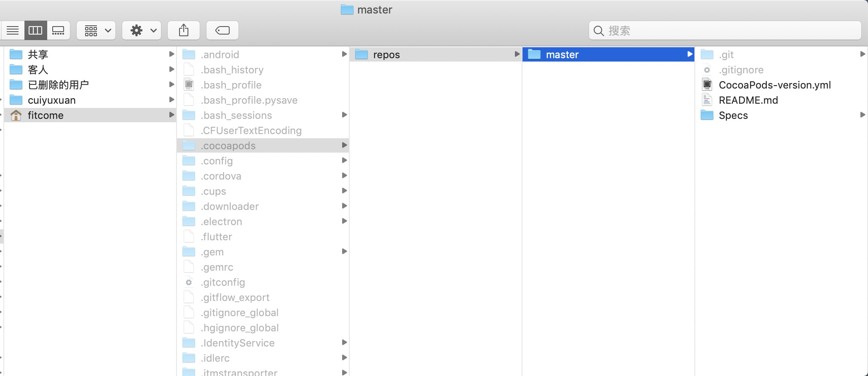
Task: Click the .cordova folder icon
Action: pos(189,176)
